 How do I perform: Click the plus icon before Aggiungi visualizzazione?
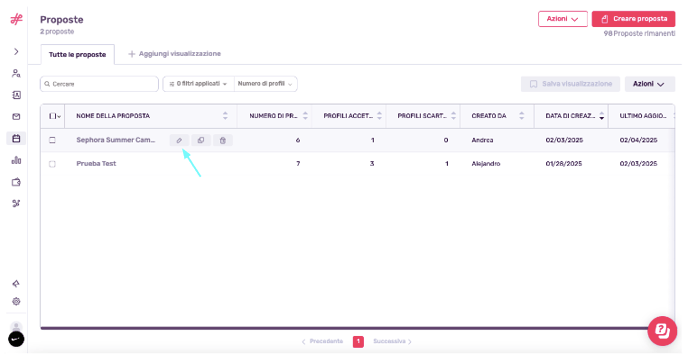[131, 54]
